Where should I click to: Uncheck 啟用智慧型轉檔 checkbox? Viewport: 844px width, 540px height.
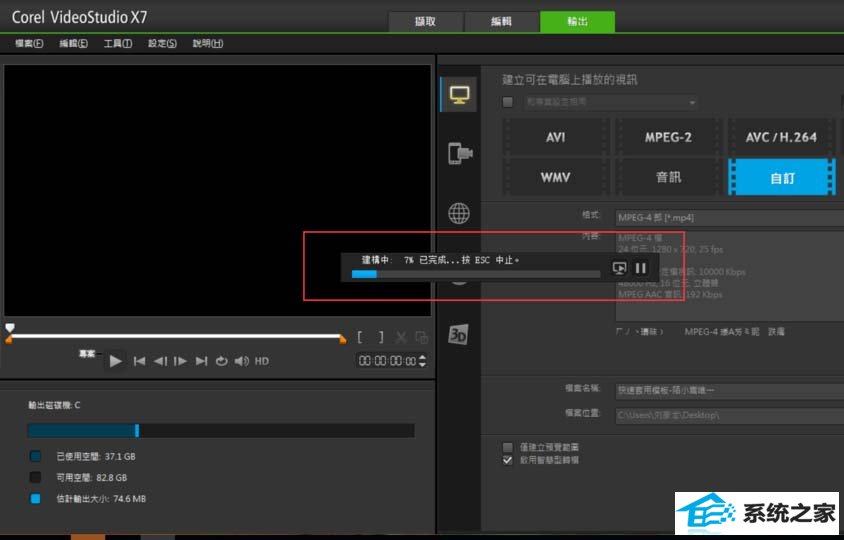(x=508, y=460)
